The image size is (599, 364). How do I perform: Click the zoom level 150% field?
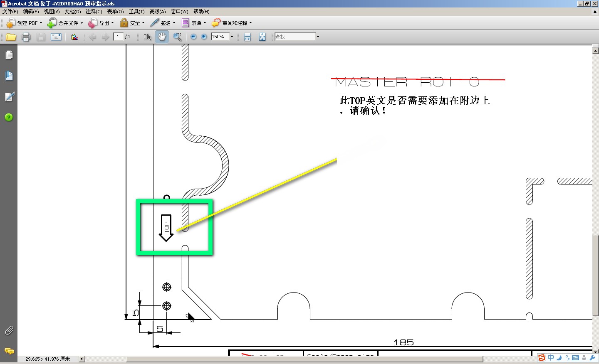[220, 37]
